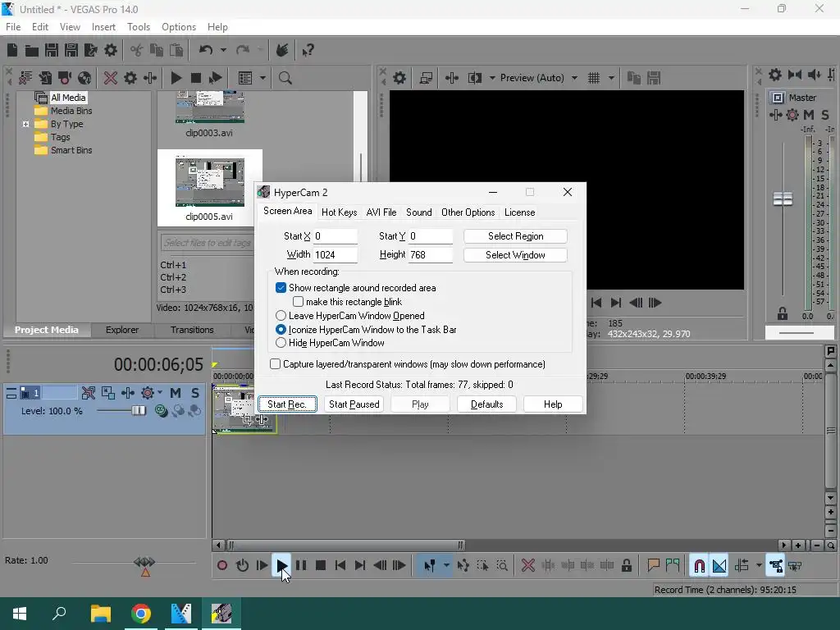840x630 pixels.
Task: Open the Transitions tab
Action: tap(192, 330)
